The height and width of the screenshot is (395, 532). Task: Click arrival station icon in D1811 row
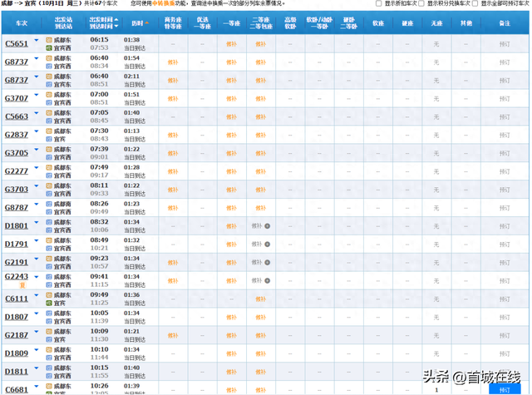click(x=49, y=376)
